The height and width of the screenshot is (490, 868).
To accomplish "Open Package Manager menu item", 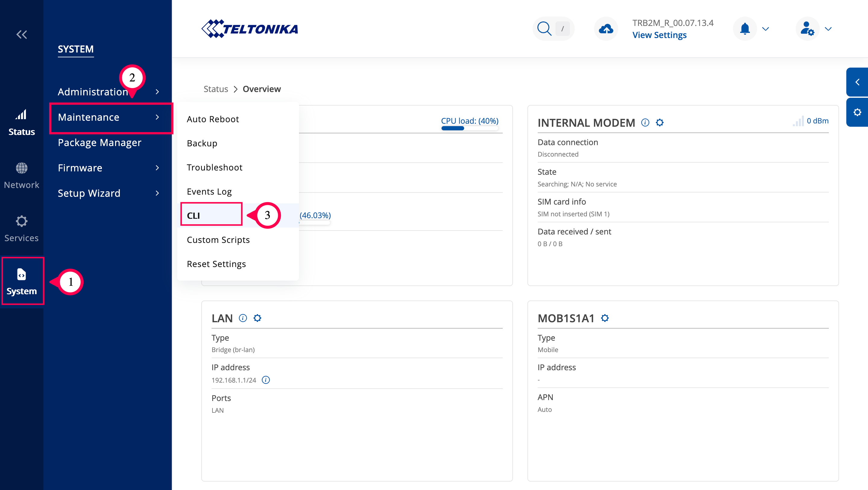I will coord(99,142).
